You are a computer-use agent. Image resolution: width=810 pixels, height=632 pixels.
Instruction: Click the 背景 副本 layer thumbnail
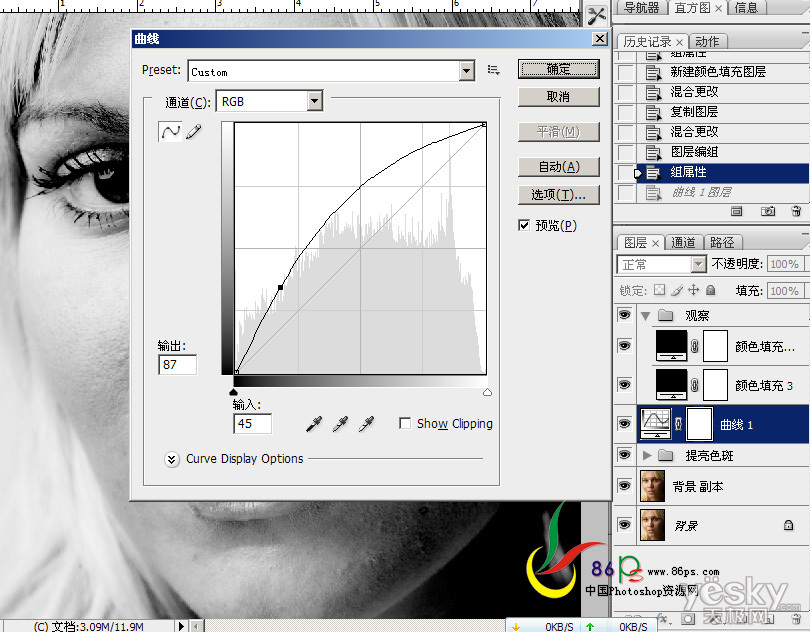click(x=652, y=486)
